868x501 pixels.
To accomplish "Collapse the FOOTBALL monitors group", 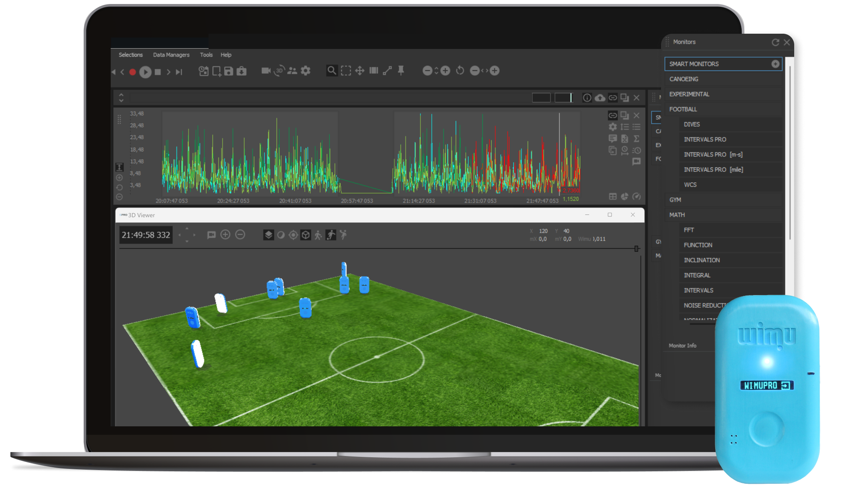I will coord(683,109).
